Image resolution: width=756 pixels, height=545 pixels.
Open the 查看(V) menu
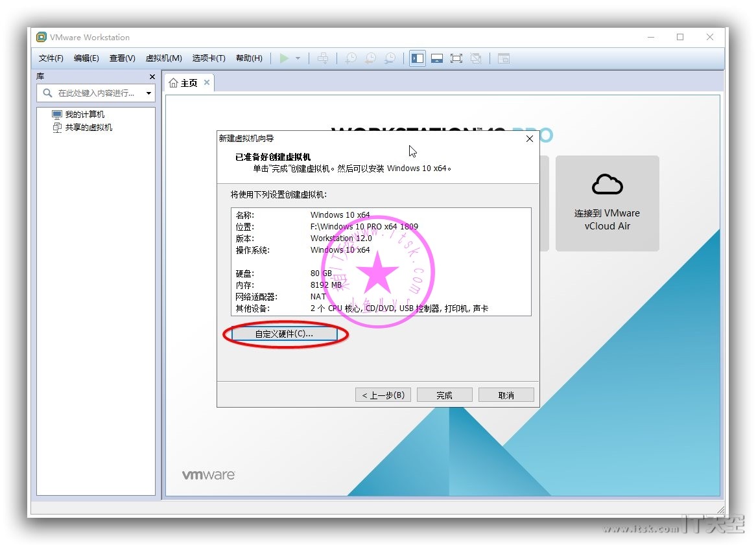(x=123, y=58)
